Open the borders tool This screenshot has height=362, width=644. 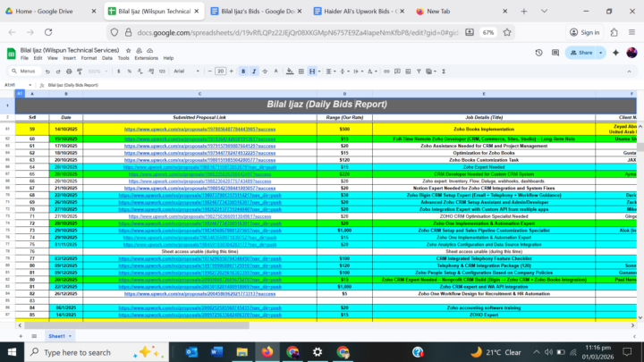click(x=301, y=72)
